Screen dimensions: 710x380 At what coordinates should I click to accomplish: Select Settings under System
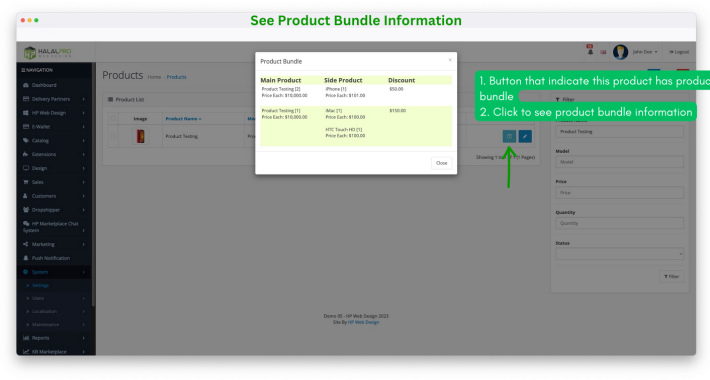tap(40, 285)
